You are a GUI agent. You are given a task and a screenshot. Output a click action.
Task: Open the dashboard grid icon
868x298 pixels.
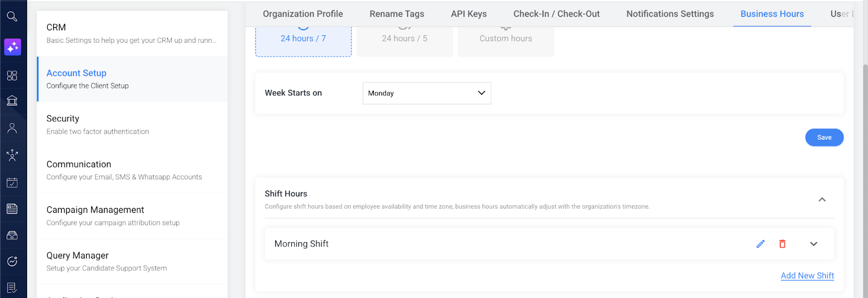pos(12,75)
